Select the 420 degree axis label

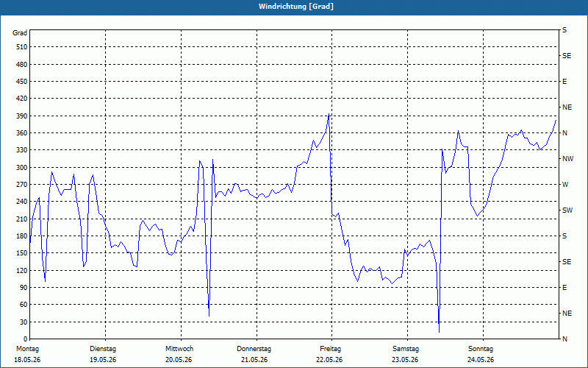click(x=22, y=99)
